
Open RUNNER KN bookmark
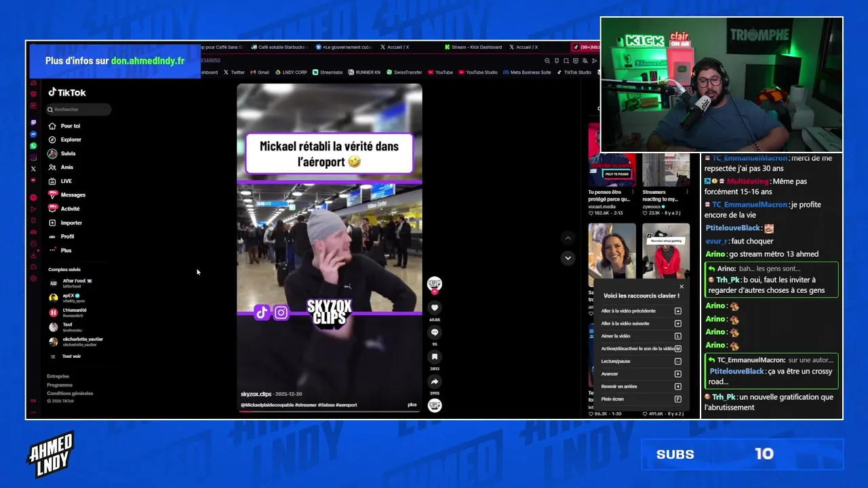click(x=364, y=73)
